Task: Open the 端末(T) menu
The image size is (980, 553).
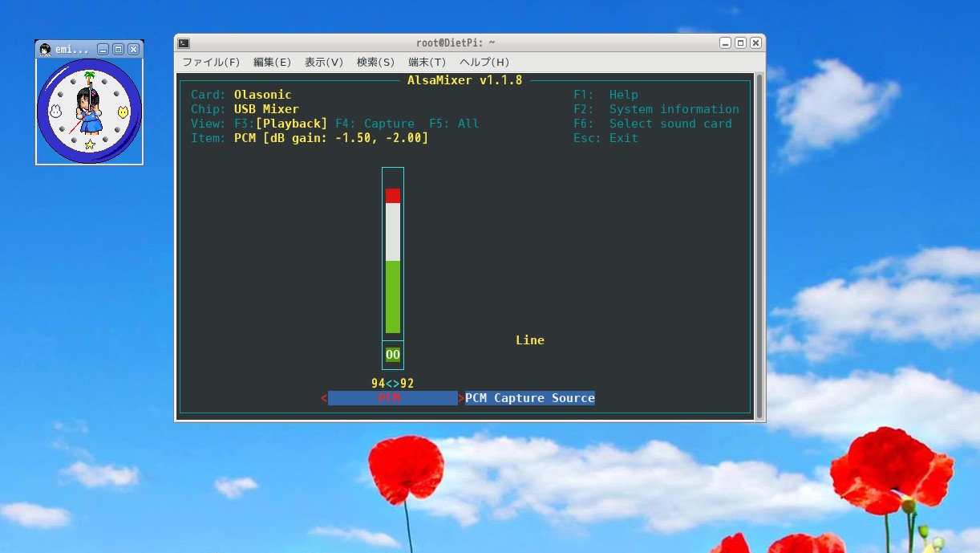Action: 427,63
